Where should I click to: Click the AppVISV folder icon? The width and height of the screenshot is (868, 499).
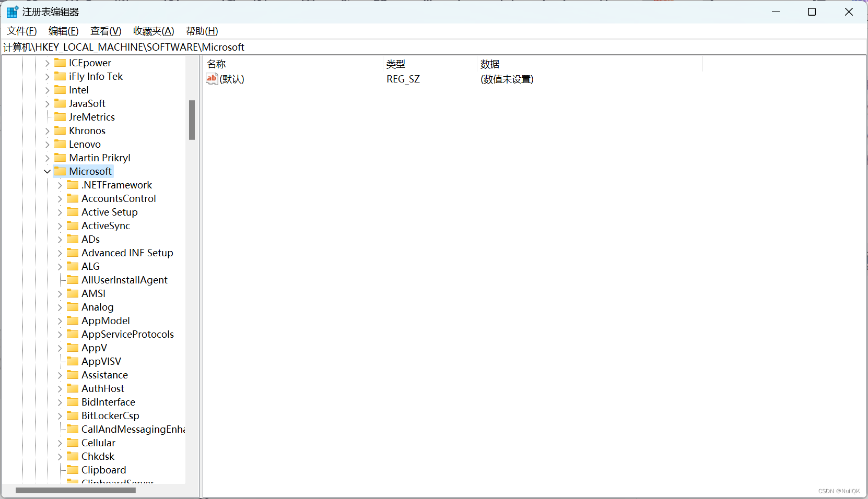click(x=73, y=361)
